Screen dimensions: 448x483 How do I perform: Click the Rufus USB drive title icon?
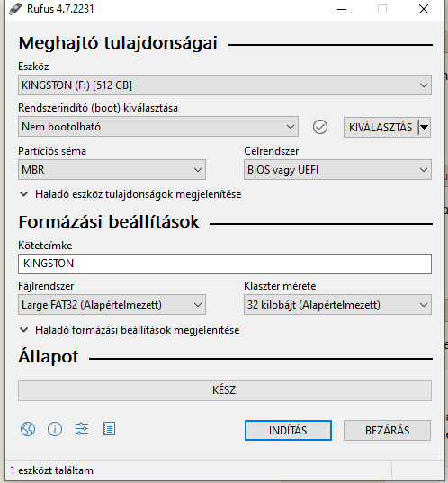tap(15, 9)
